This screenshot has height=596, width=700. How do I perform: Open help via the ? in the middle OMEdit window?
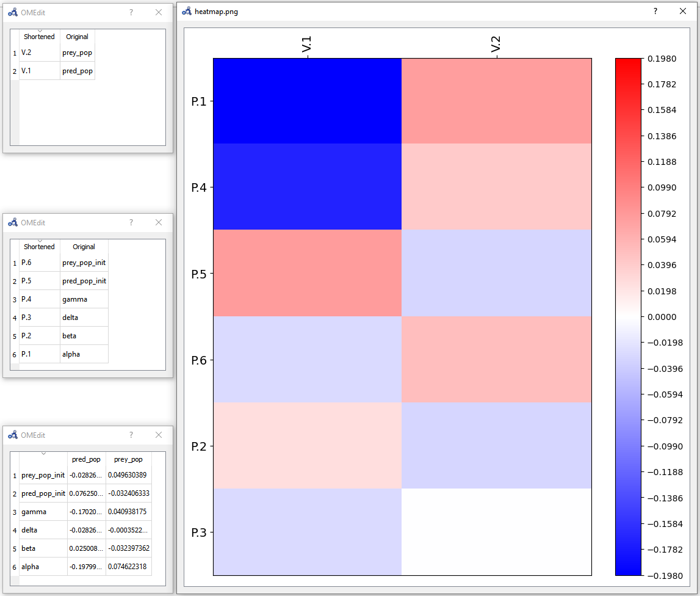click(x=131, y=222)
